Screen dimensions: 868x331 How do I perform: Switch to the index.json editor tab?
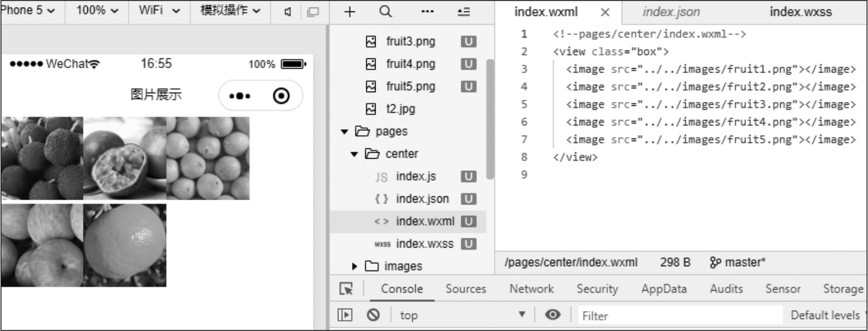(x=671, y=12)
